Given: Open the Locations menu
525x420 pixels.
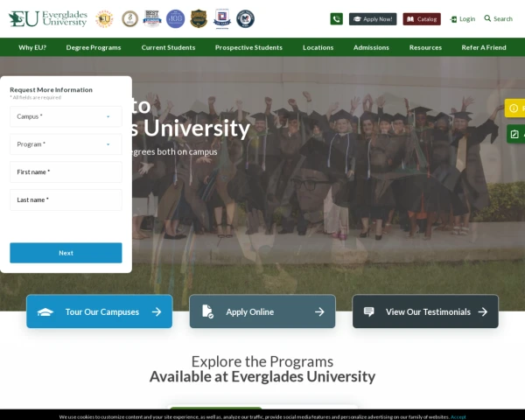Looking at the screenshot, I should tap(318, 47).
